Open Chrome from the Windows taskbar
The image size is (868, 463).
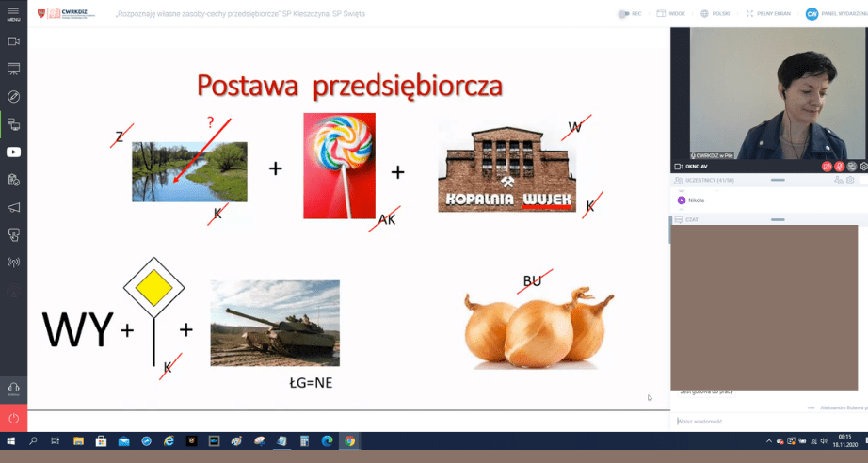click(349, 440)
